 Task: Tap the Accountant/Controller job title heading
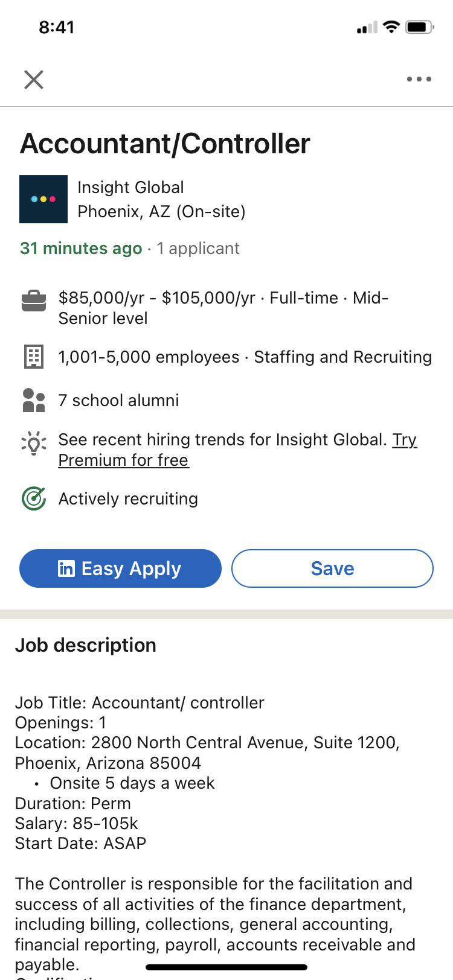pyautogui.click(x=165, y=144)
